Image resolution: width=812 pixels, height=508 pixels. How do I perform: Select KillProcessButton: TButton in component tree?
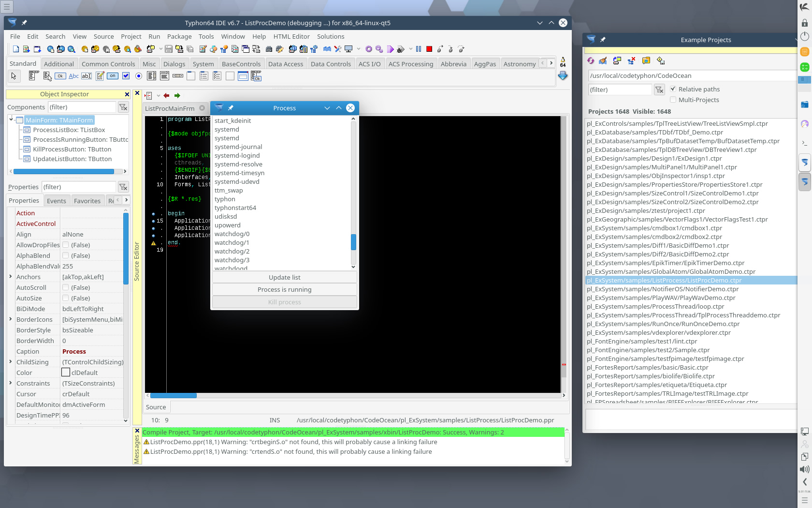(72, 149)
